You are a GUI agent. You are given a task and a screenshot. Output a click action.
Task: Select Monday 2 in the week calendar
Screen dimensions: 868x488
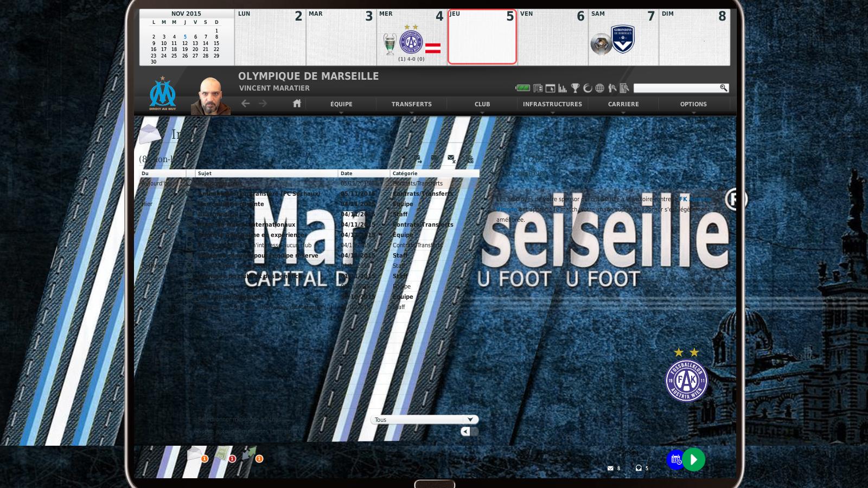coord(270,37)
